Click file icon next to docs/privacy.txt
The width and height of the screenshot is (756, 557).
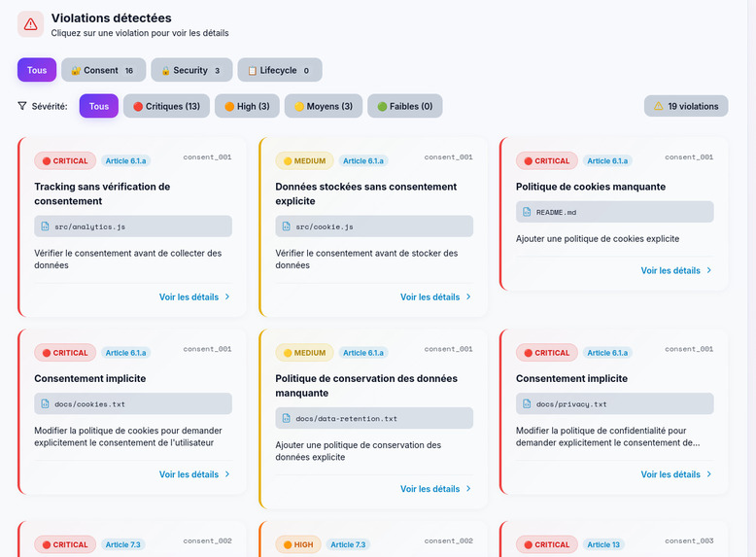click(x=527, y=403)
